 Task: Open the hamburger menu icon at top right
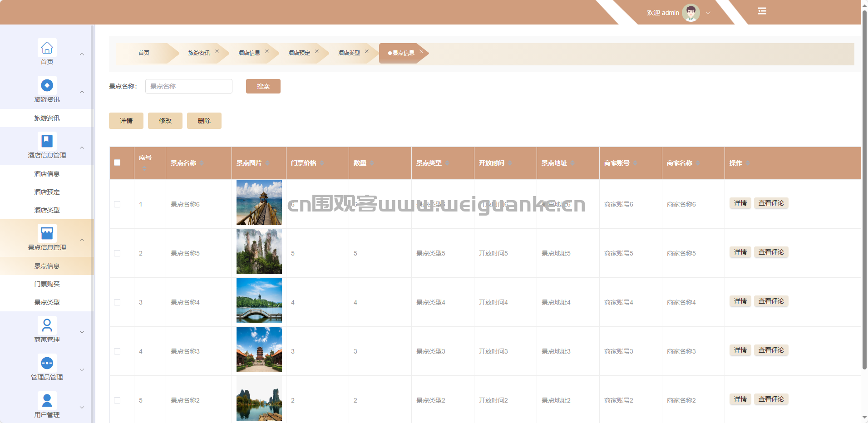tap(762, 11)
